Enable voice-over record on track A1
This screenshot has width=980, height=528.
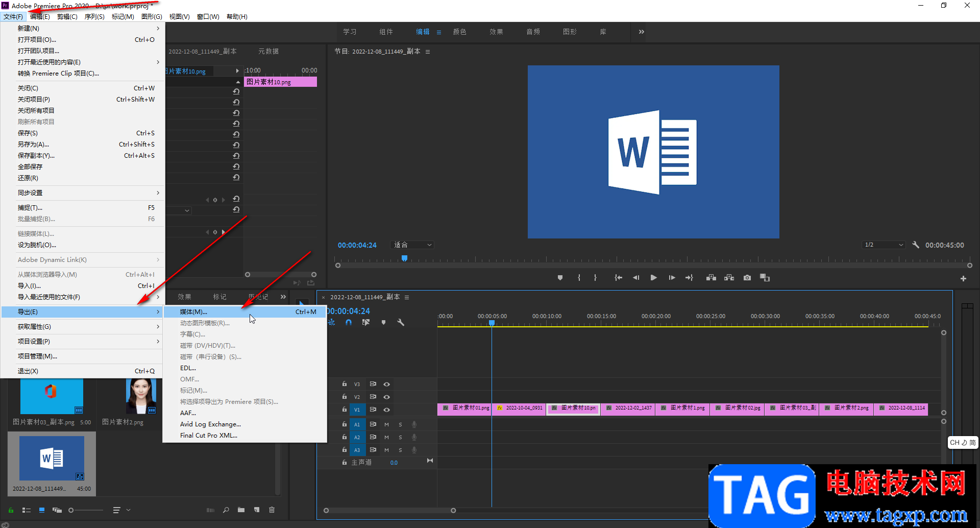(x=414, y=424)
